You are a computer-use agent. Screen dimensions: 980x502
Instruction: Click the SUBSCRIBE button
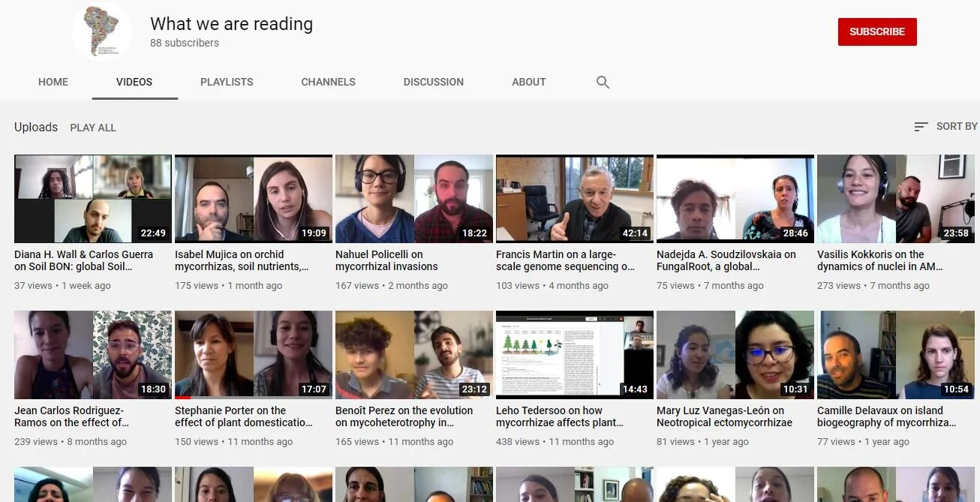pyautogui.click(x=876, y=32)
